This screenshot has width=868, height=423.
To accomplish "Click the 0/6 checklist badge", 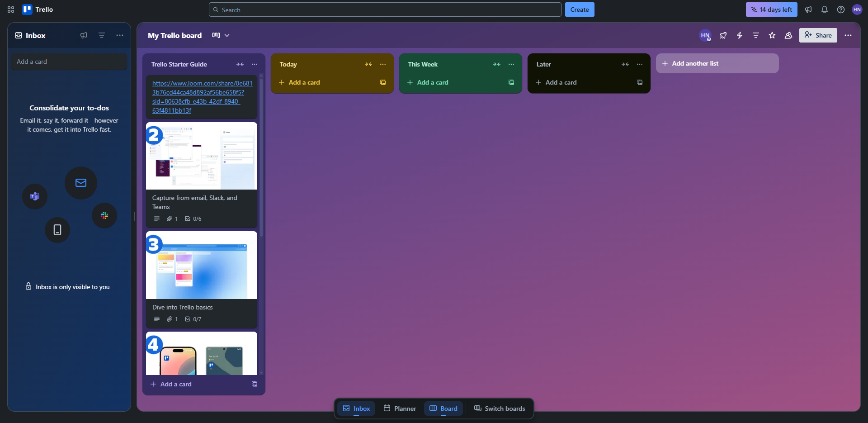I will (x=193, y=219).
